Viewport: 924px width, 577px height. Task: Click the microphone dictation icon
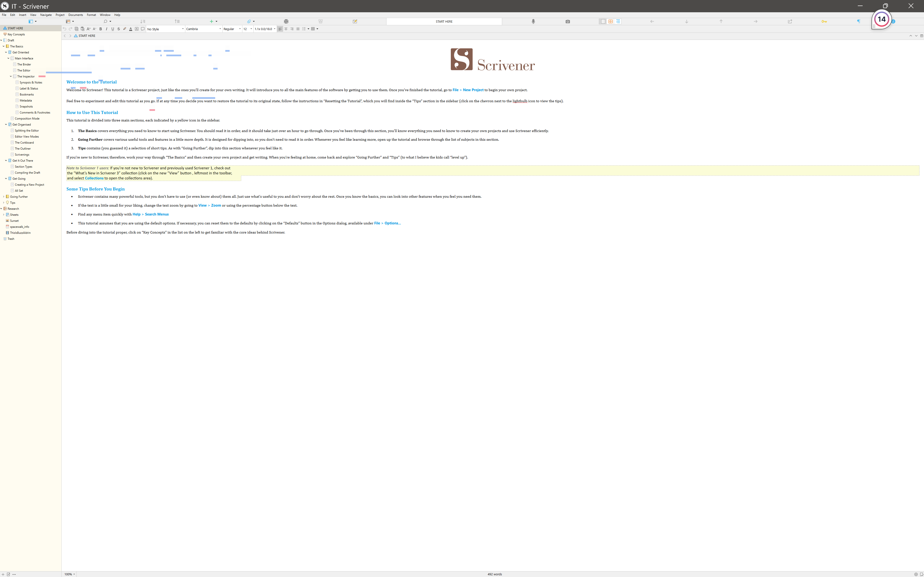pos(533,21)
